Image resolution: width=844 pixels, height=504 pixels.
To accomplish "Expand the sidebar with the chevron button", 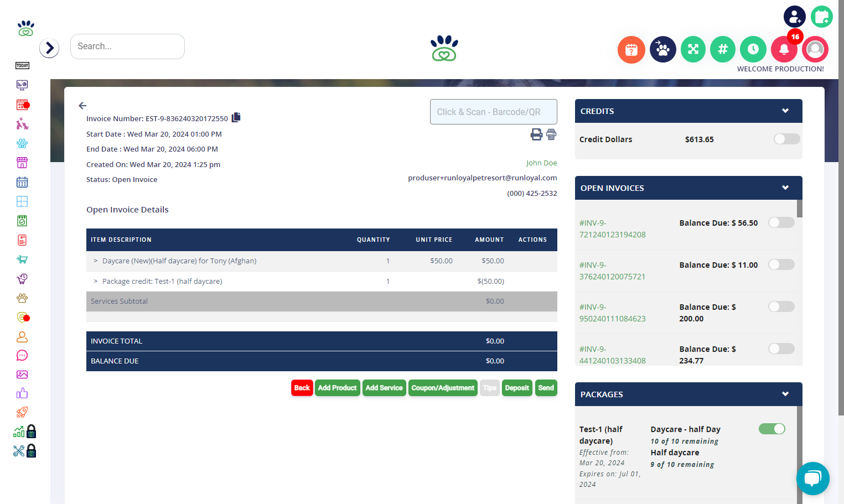I will point(49,48).
